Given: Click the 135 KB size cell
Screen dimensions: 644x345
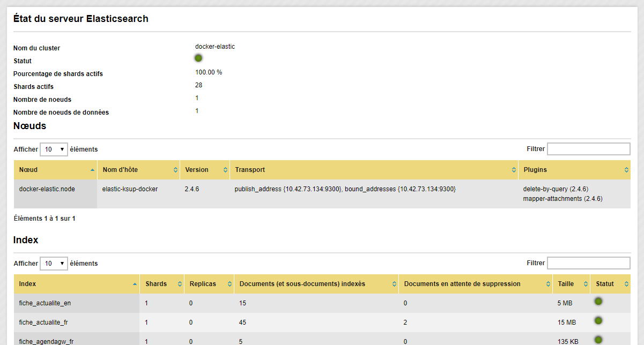Looking at the screenshot, I should pyautogui.click(x=571, y=339).
